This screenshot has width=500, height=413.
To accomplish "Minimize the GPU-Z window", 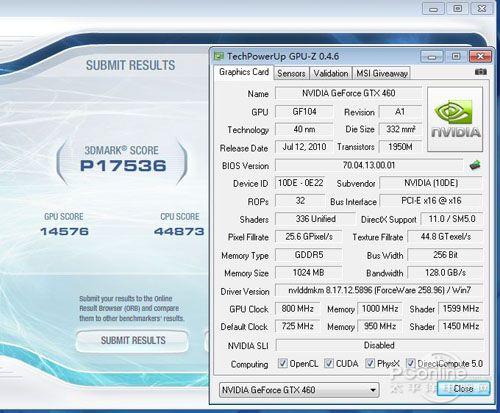I will (x=432, y=57).
